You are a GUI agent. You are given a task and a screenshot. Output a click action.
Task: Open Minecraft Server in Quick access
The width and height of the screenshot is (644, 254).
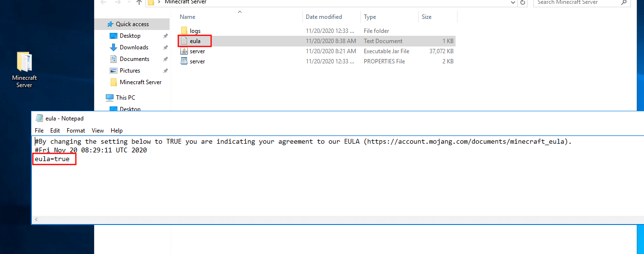point(140,82)
